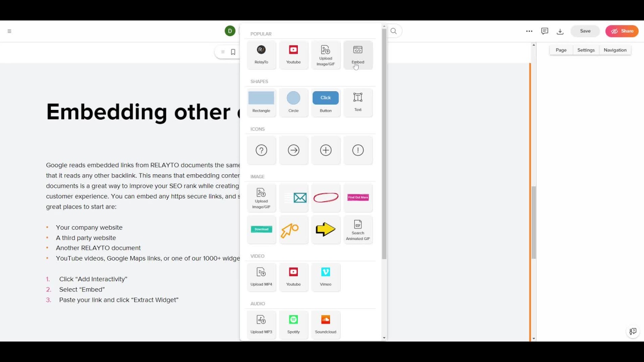Screen dimensions: 644x362
Task: Click the Save button
Action: [585, 31]
